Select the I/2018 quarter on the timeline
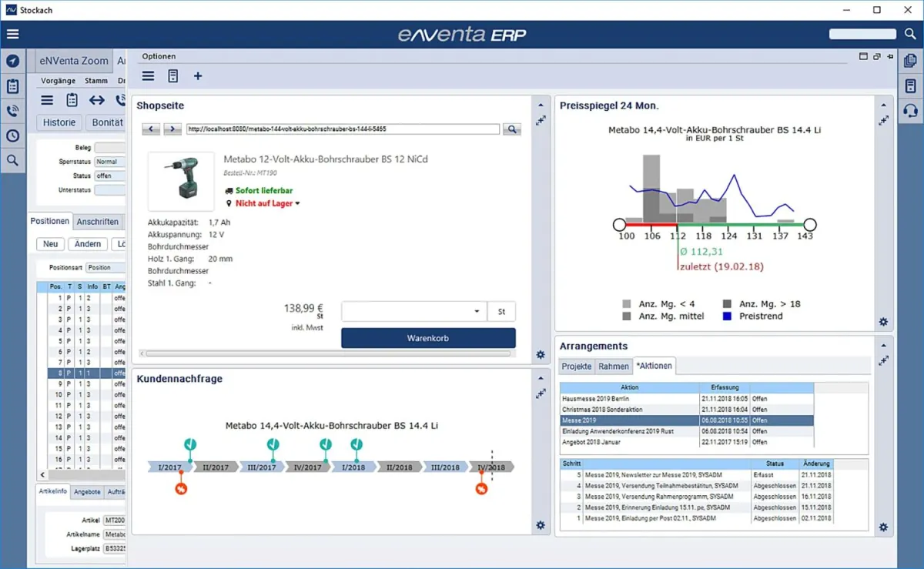This screenshot has height=569, width=924. (x=353, y=467)
